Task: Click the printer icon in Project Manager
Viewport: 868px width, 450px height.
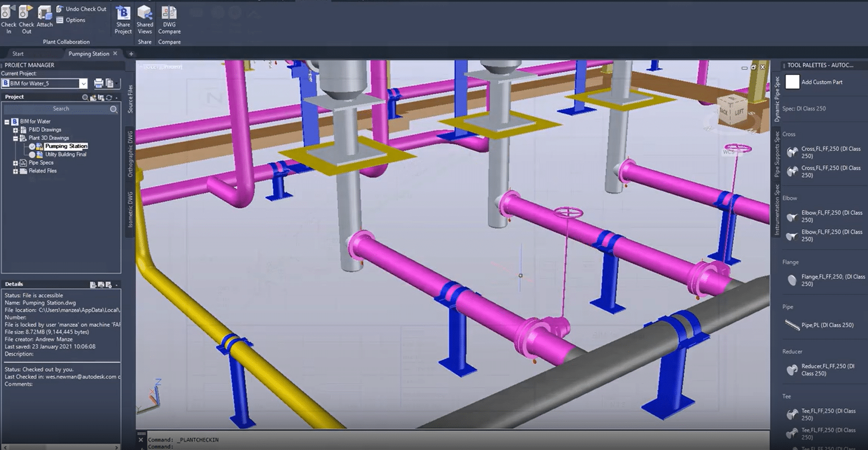Action: click(x=99, y=83)
